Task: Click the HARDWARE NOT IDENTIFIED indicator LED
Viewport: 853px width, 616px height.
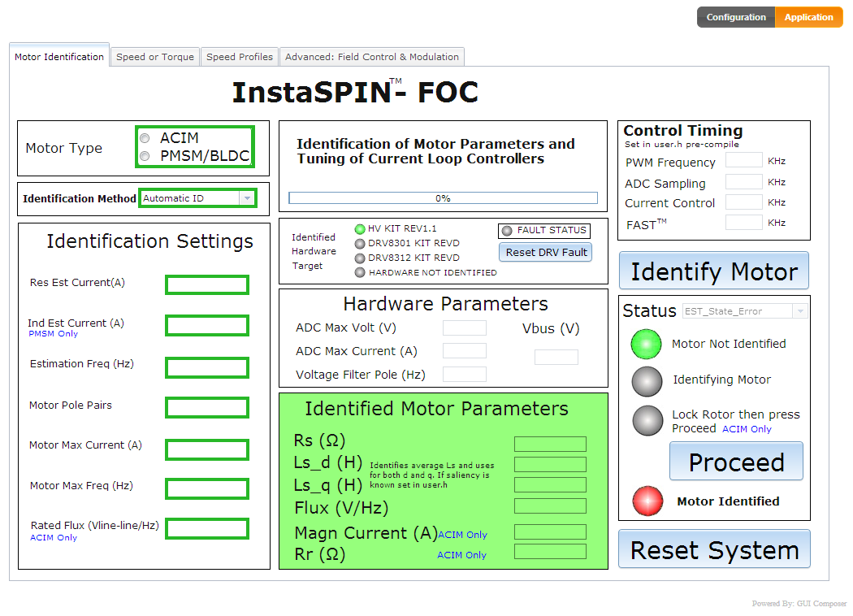Action: point(360,272)
